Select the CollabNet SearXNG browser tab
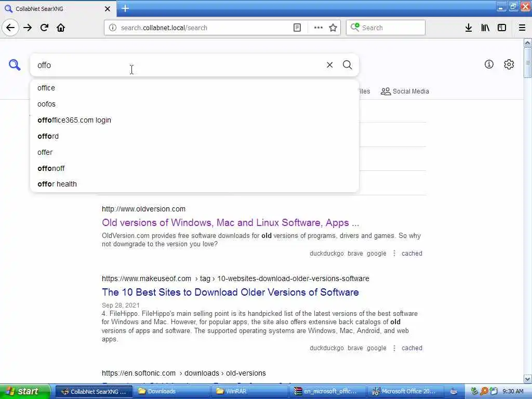This screenshot has height=399, width=532. pos(58,9)
